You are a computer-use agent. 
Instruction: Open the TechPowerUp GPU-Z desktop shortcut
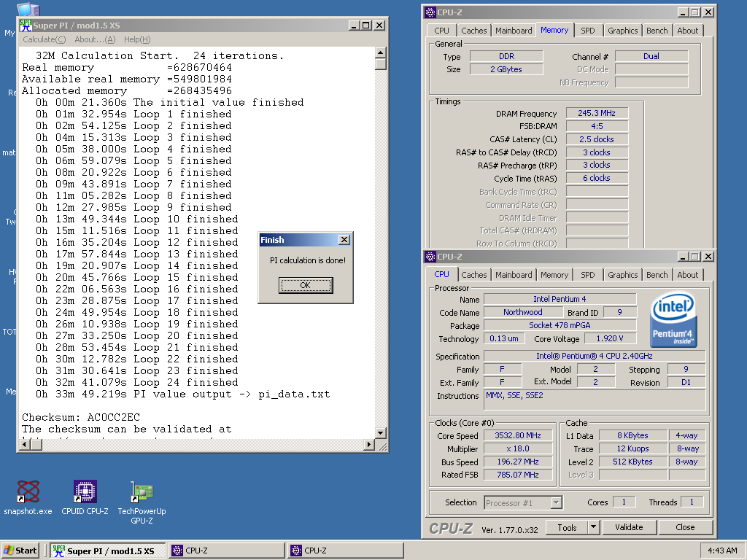point(142,502)
